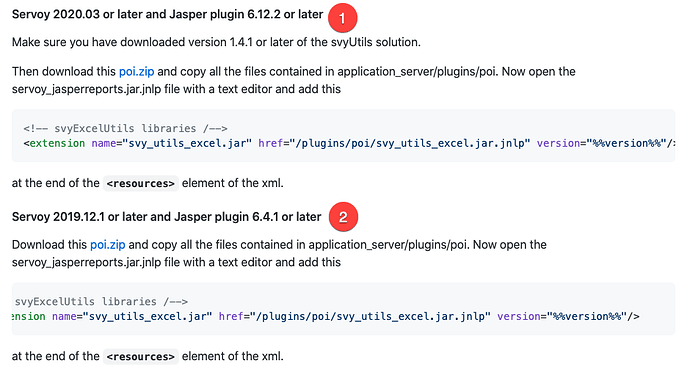
Task: Click the first inline resources code tag
Action: point(141,183)
